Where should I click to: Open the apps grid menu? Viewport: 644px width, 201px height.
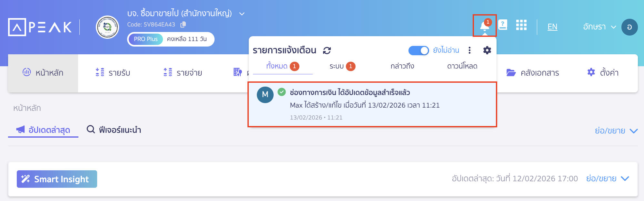521,25
